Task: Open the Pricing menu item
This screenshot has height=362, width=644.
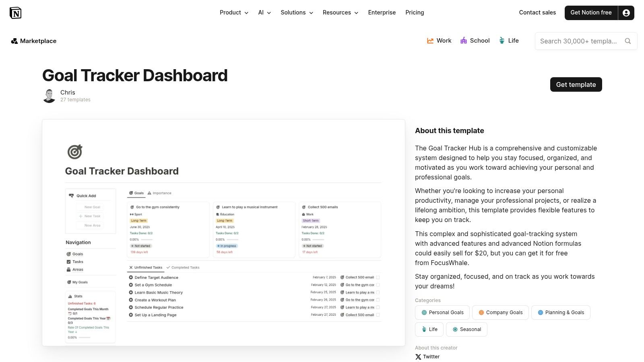Action: (x=415, y=12)
